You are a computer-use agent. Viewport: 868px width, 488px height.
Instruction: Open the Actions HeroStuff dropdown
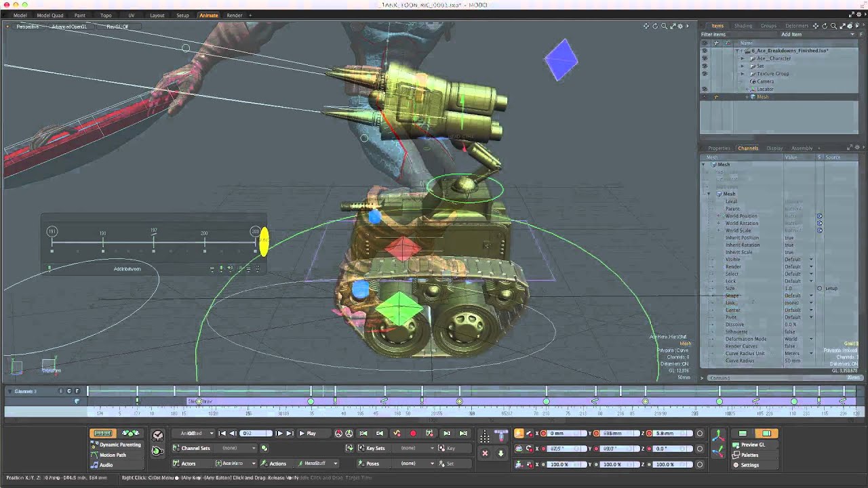click(x=317, y=464)
